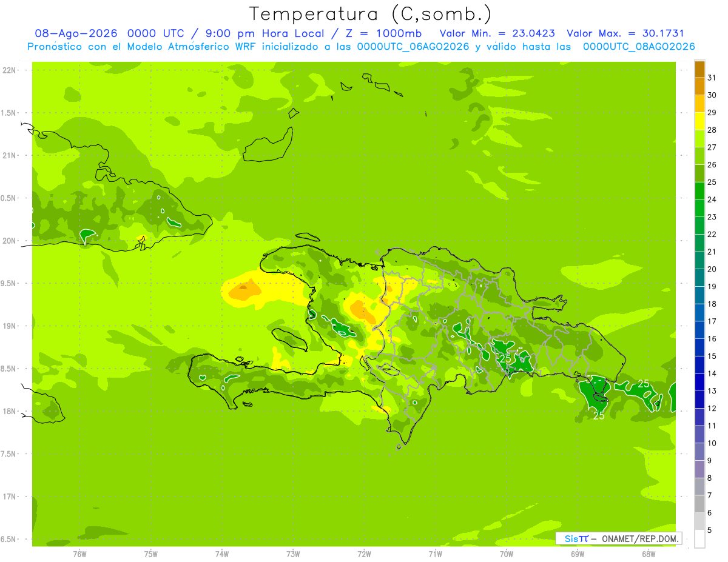Click the "0000UTC_06AGO2026" initialization time text
Screen dimensions: 728x562
pos(413,47)
